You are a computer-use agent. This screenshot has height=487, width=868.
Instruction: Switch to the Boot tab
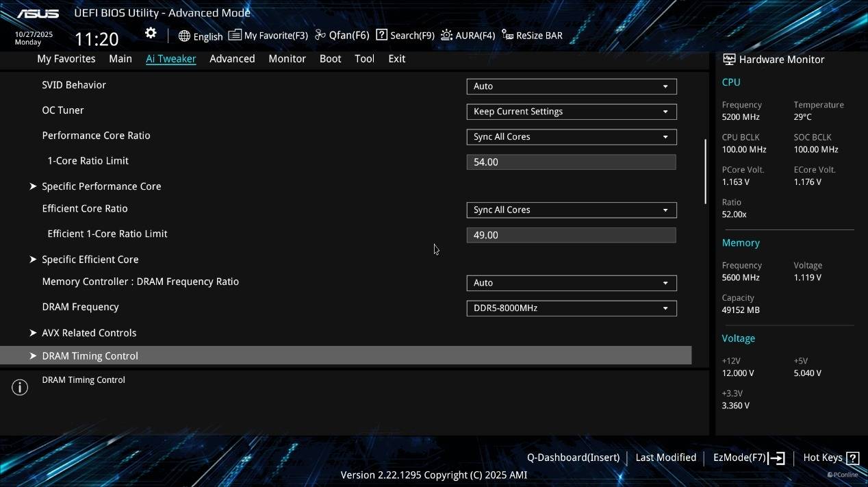coord(330,59)
